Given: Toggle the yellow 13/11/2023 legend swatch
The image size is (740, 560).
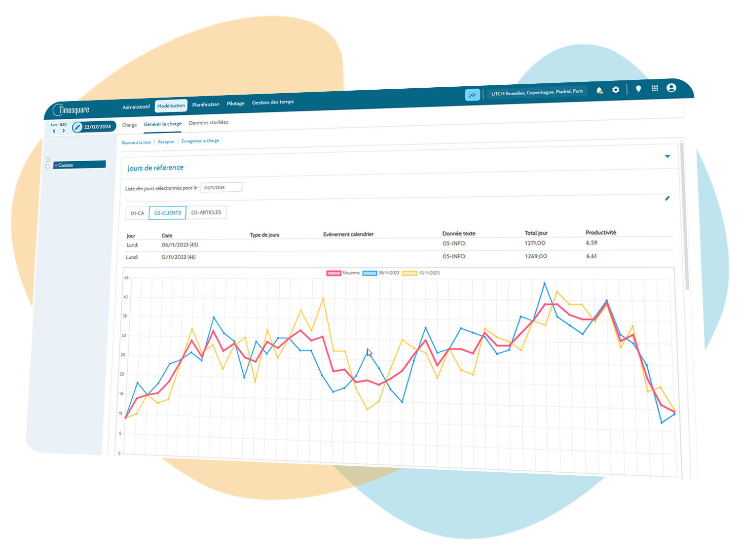Looking at the screenshot, I should 410,273.
